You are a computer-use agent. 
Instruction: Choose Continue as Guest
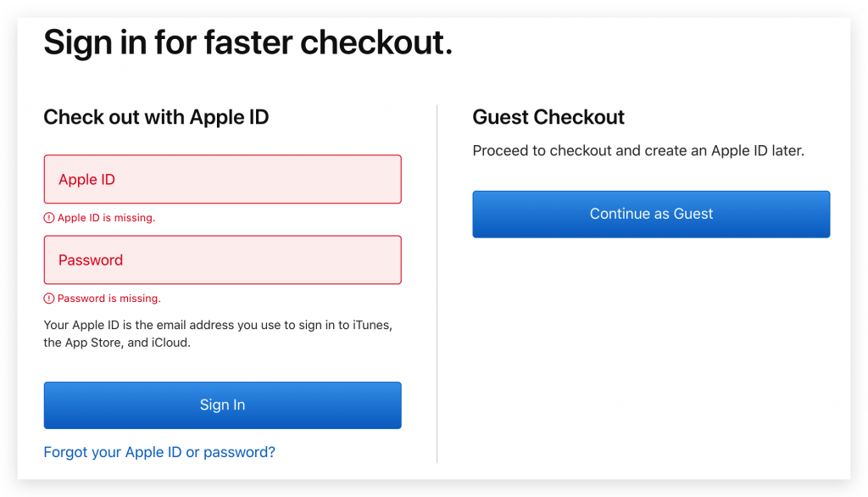[651, 215]
